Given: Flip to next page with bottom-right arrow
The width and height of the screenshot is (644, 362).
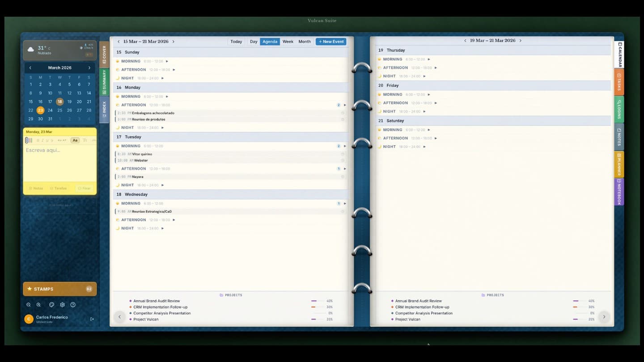Looking at the screenshot, I should [604, 317].
